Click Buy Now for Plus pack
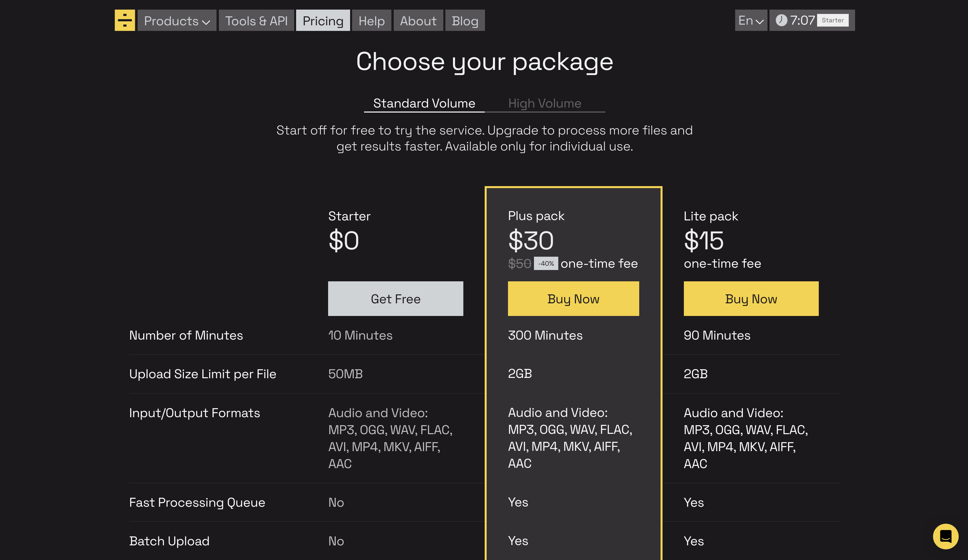968x560 pixels. click(x=573, y=298)
